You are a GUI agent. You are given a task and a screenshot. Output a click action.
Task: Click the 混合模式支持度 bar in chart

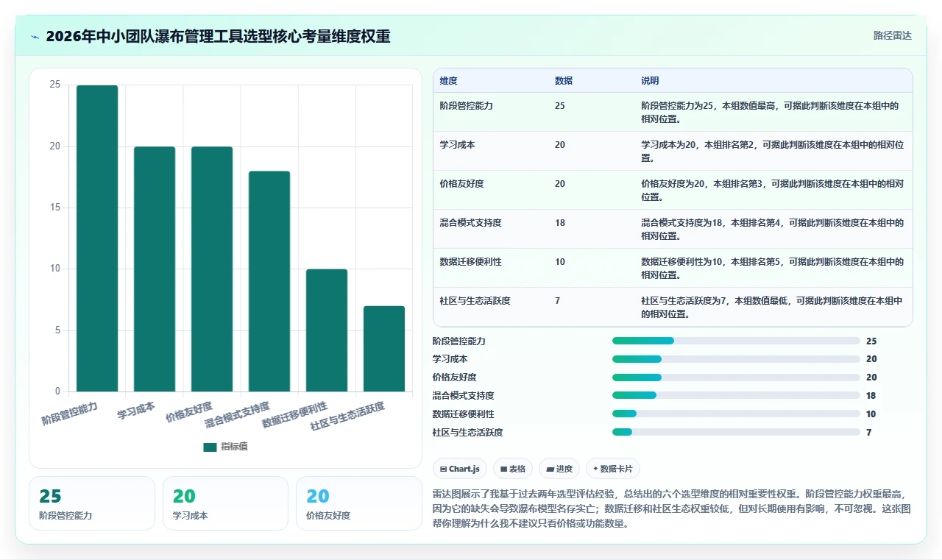[x=269, y=281]
